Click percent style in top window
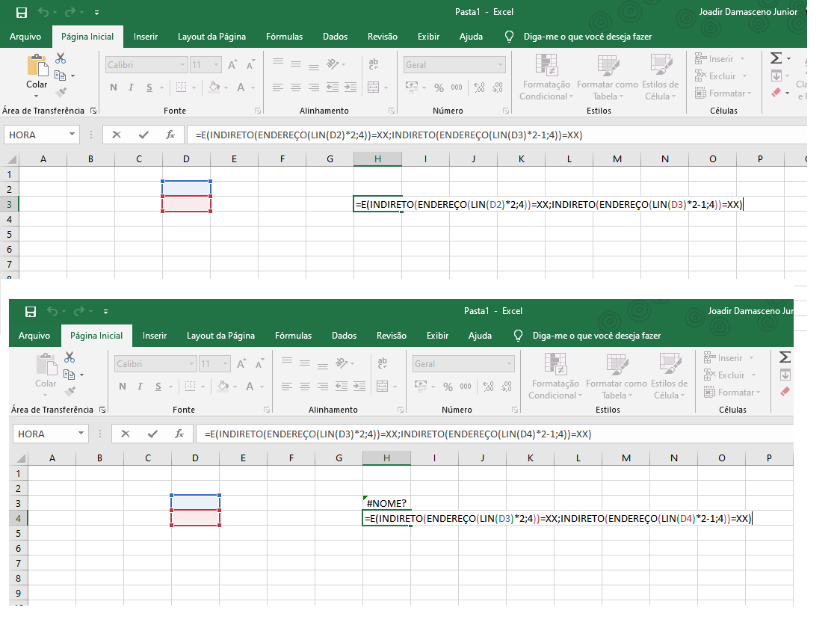 [x=439, y=87]
